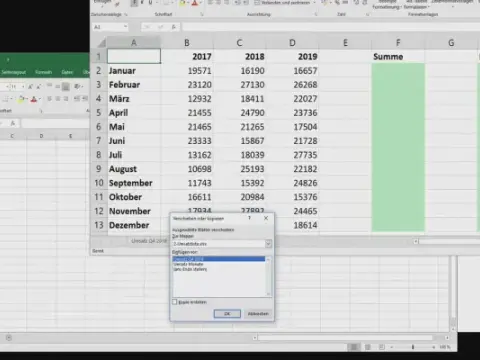Image resolution: width=480 pixels, height=360 pixels.
Task: Select column B header
Action: click(187, 43)
